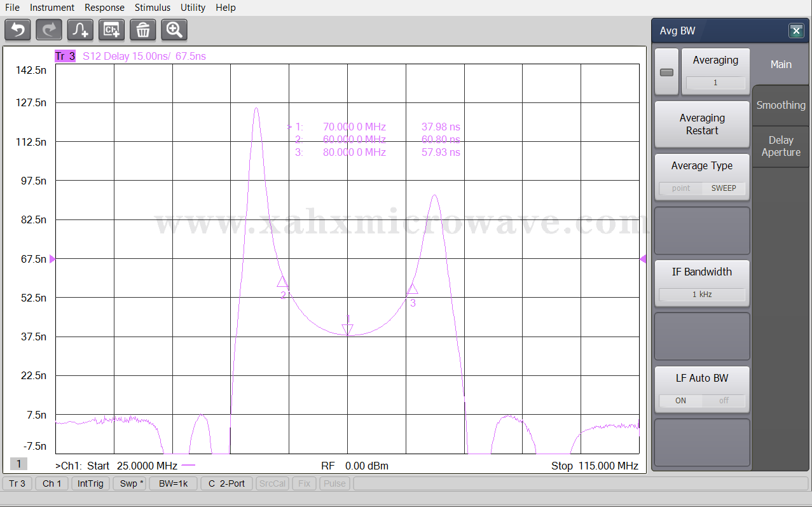Add a new trace icon
812x507 pixels.
pyautogui.click(x=80, y=29)
